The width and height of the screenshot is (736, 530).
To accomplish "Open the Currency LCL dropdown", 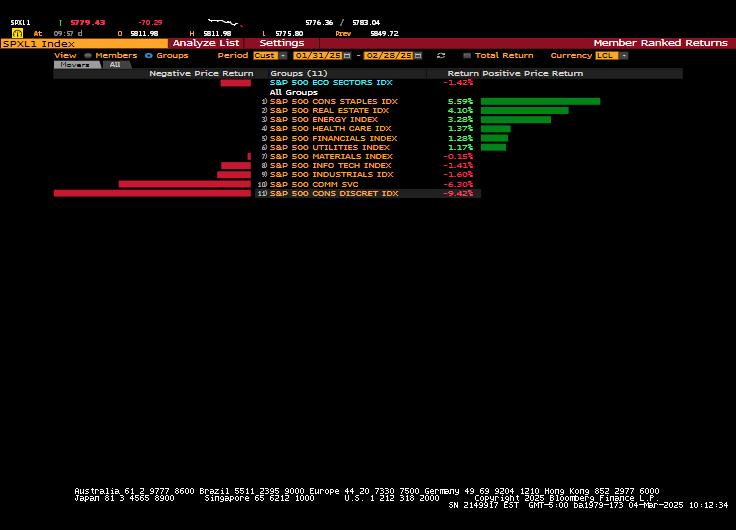I will pos(611,55).
